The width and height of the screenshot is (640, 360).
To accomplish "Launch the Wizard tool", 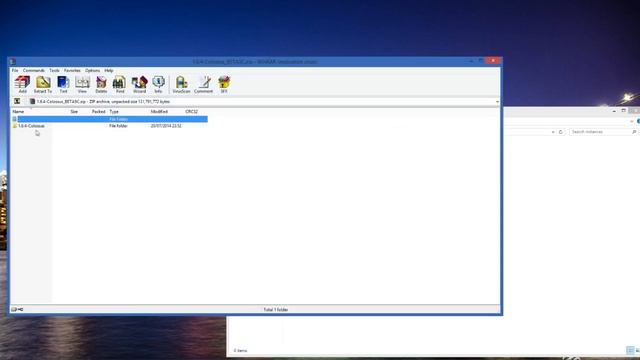I will pyautogui.click(x=139, y=83).
